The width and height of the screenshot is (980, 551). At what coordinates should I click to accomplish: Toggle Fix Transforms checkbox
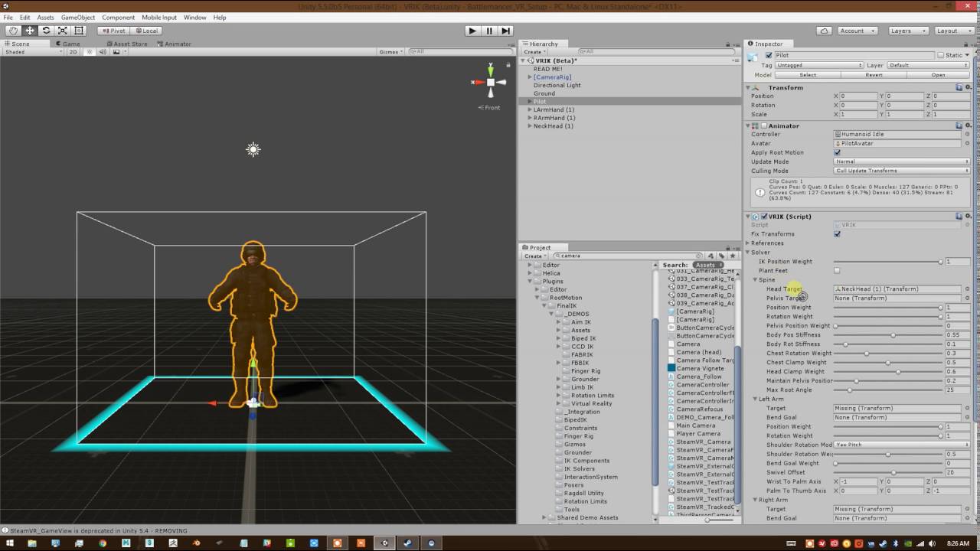837,234
